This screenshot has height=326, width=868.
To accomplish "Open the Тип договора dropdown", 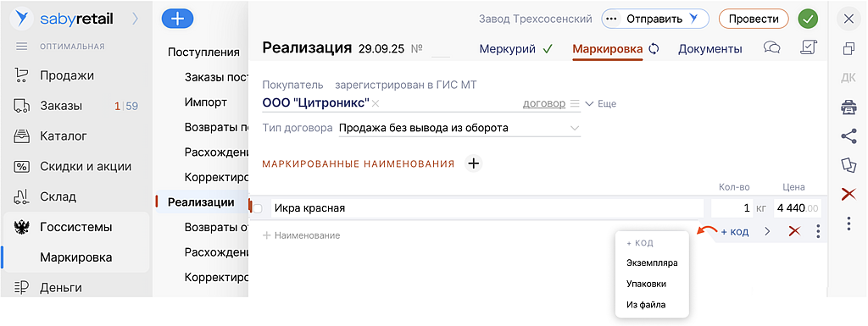I will pyautogui.click(x=459, y=128).
